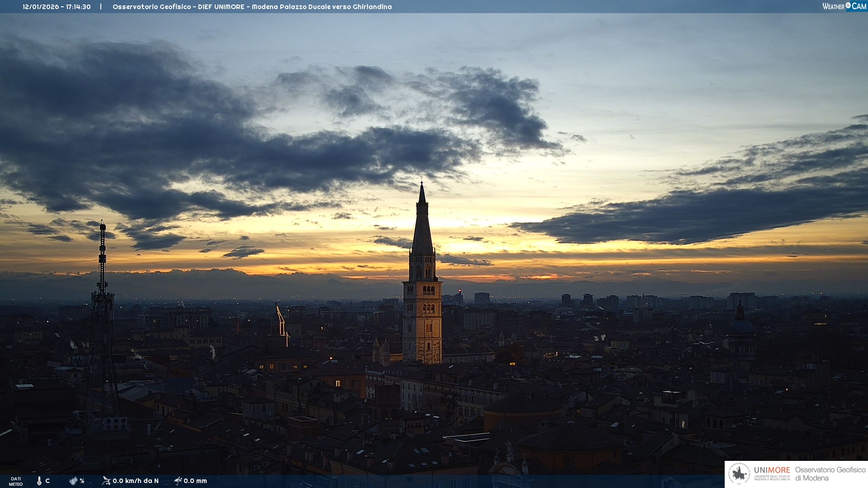Image resolution: width=868 pixels, height=488 pixels.
Task: Click the church dome on the right
Action: (x=741, y=325)
